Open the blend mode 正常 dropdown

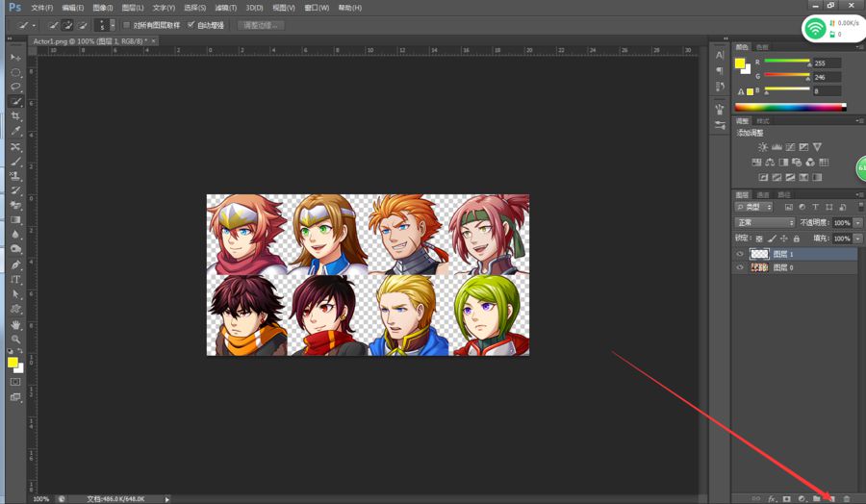[764, 222]
